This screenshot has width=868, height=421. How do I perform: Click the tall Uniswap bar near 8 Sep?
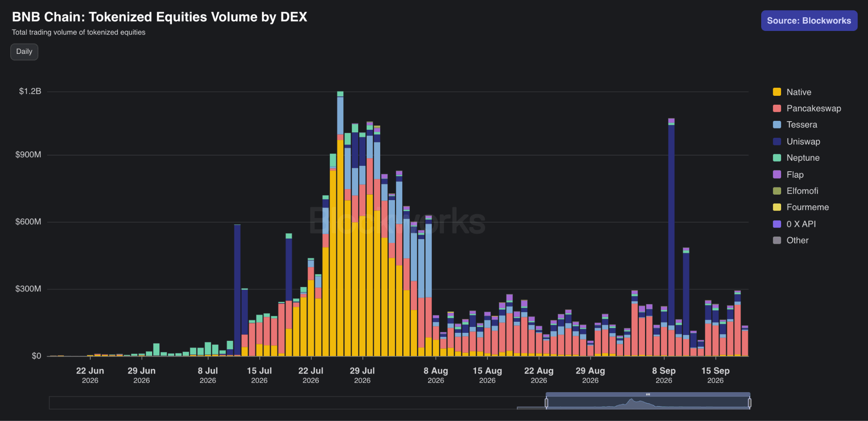671,225
